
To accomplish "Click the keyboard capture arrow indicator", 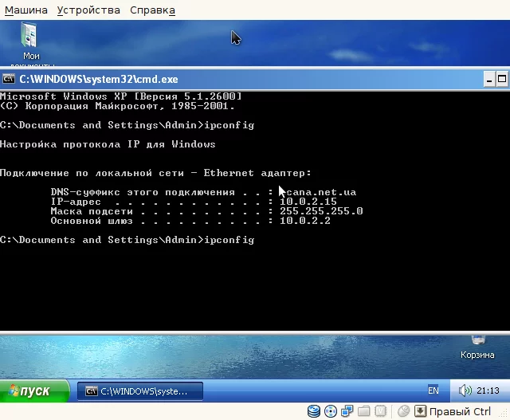I will coord(420,411).
